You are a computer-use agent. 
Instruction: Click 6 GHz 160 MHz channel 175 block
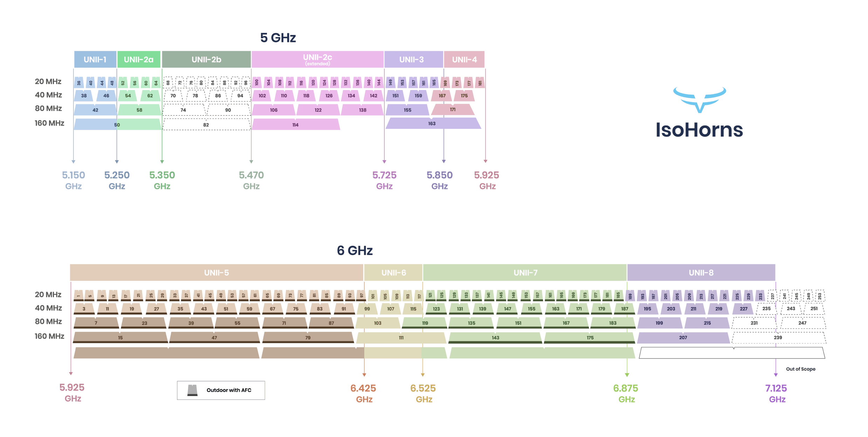(590, 337)
